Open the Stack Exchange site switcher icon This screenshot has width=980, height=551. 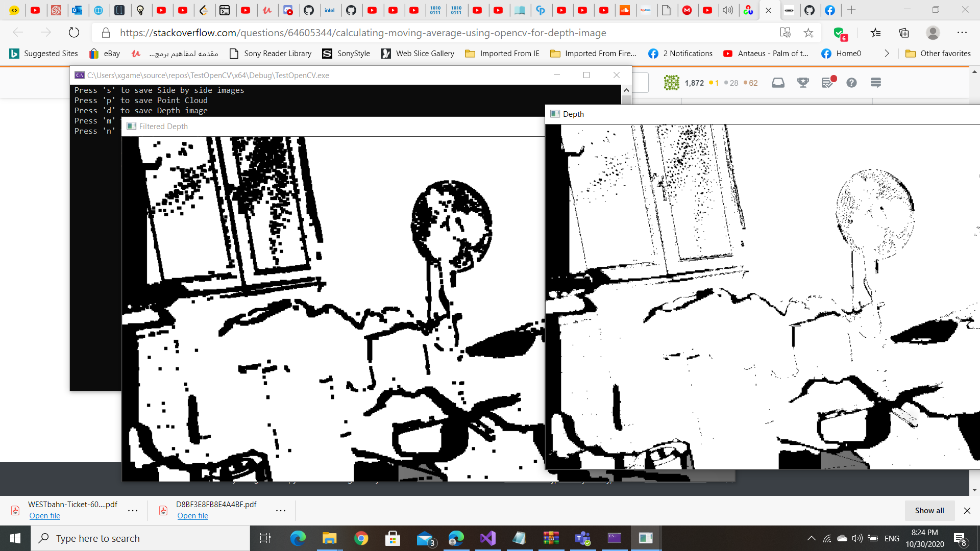click(876, 83)
